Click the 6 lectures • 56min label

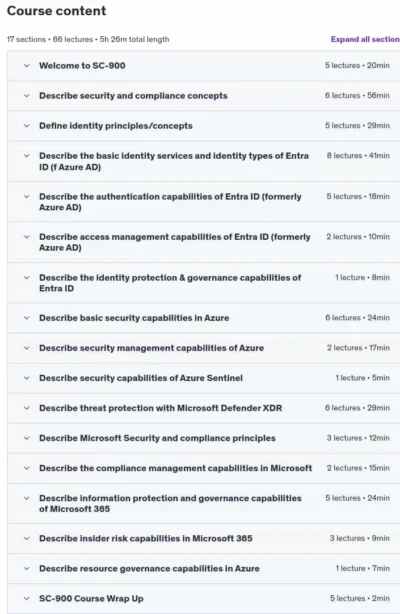[x=357, y=96]
